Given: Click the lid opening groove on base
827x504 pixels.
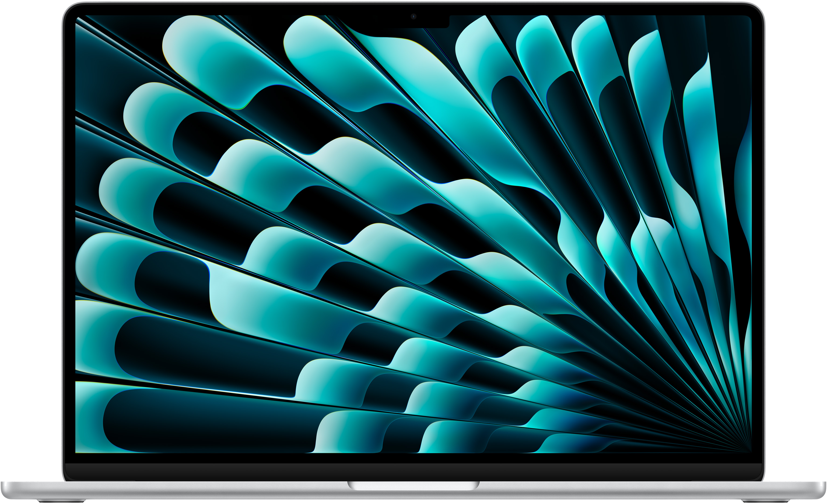Looking at the screenshot, I should coord(413,485).
